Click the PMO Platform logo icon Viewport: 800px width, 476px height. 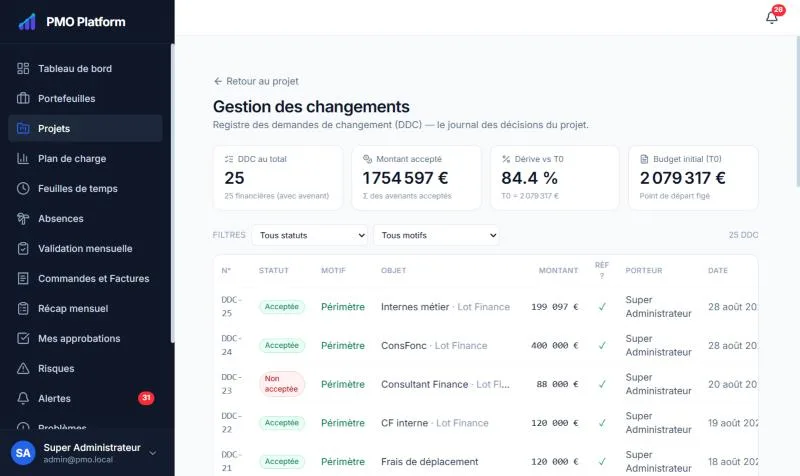pyautogui.click(x=27, y=22)
